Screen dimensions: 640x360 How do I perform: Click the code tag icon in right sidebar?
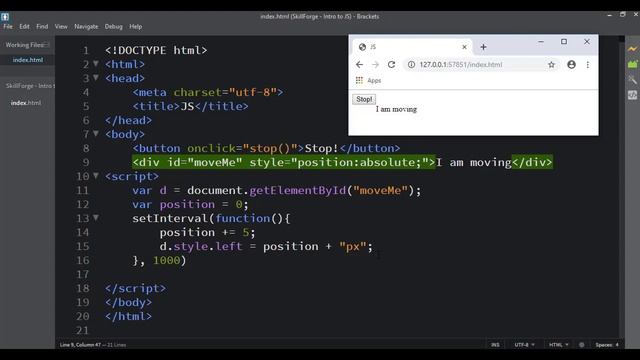click(x=632, y=95)
